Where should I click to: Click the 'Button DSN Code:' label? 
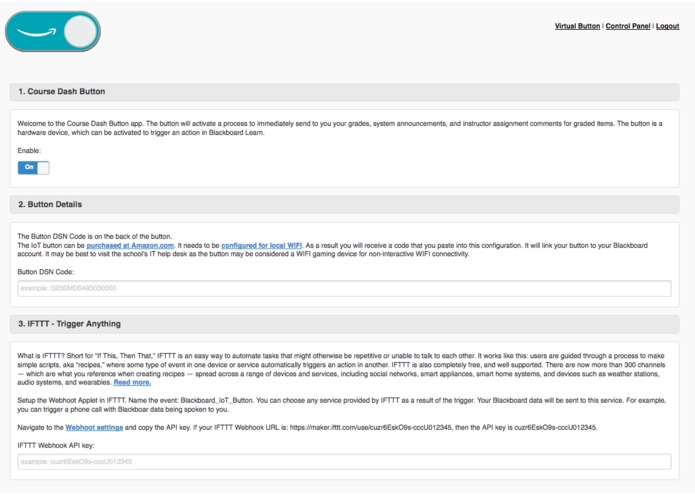click(x=46, y=272)
